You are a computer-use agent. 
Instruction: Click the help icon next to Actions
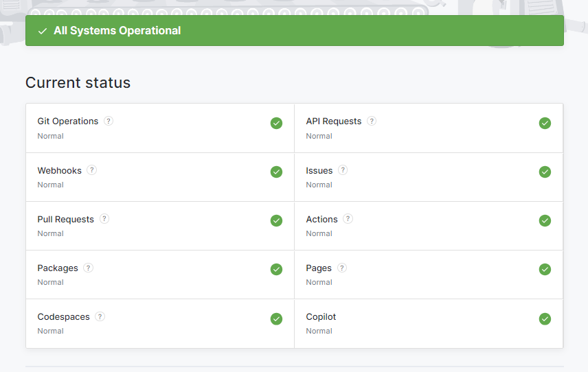348,219
